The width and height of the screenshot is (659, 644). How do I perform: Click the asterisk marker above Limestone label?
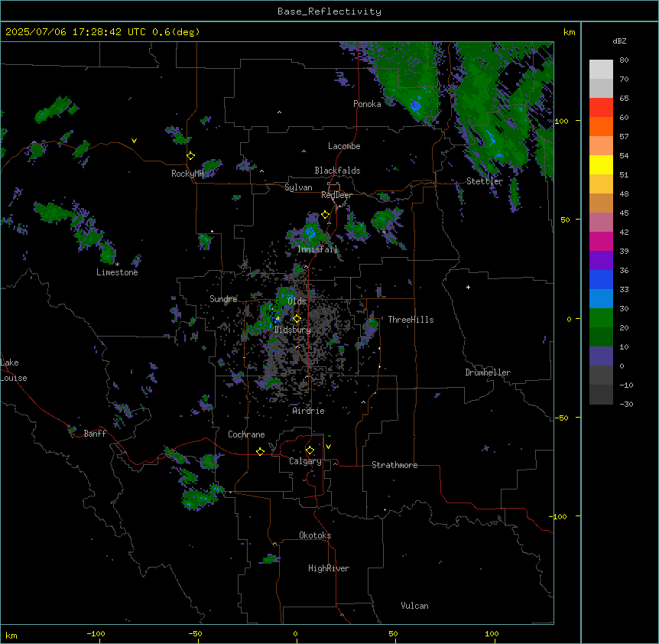click(x=117, y=265)
